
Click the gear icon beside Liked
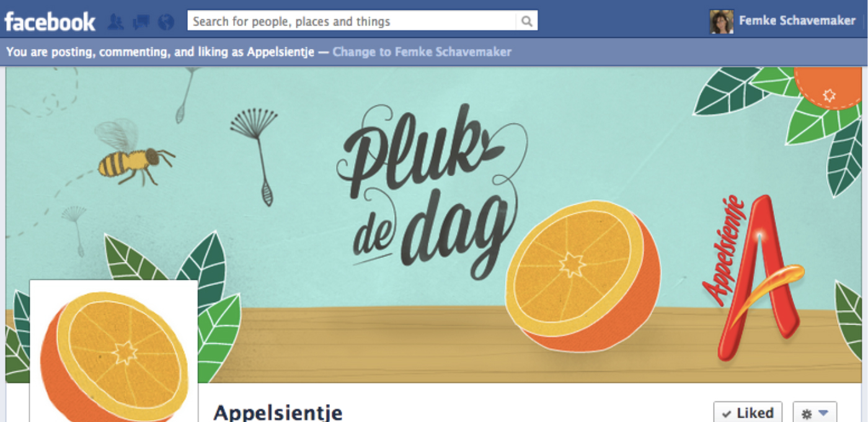pos(815,413)
